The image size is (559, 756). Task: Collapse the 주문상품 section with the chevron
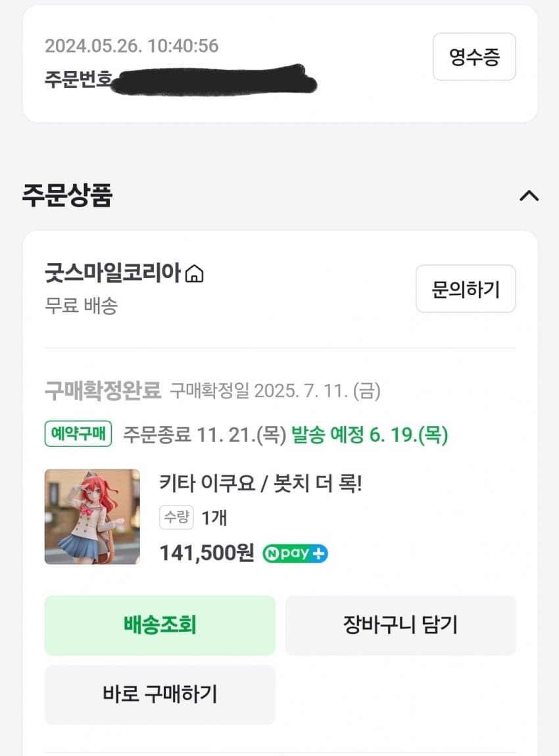(529, 196)
